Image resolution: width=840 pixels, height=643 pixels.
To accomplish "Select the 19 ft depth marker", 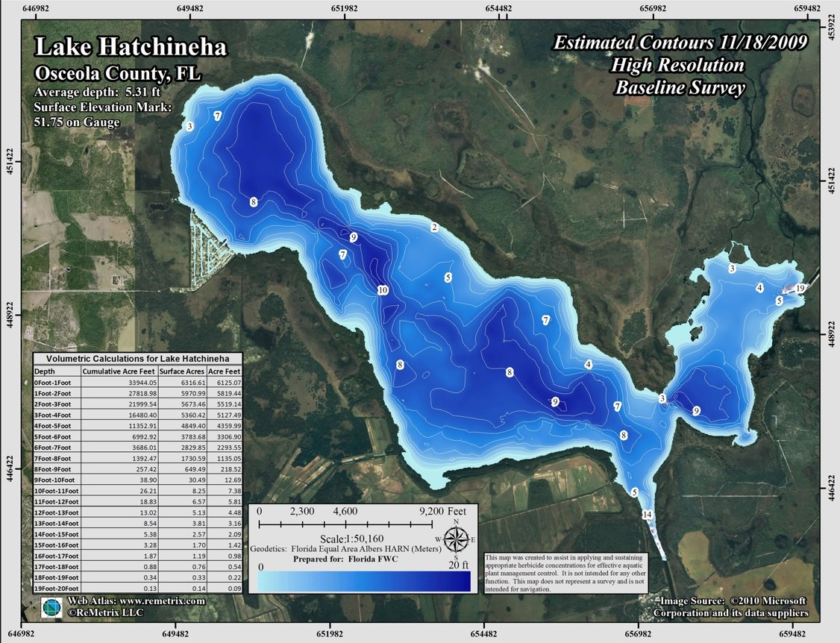I will [800, 289].
